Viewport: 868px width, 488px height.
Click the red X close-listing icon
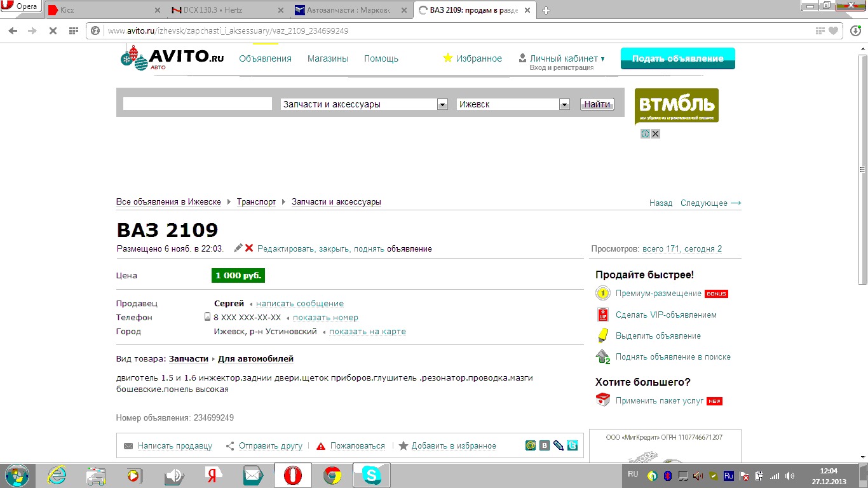click(x=249, y=248)
